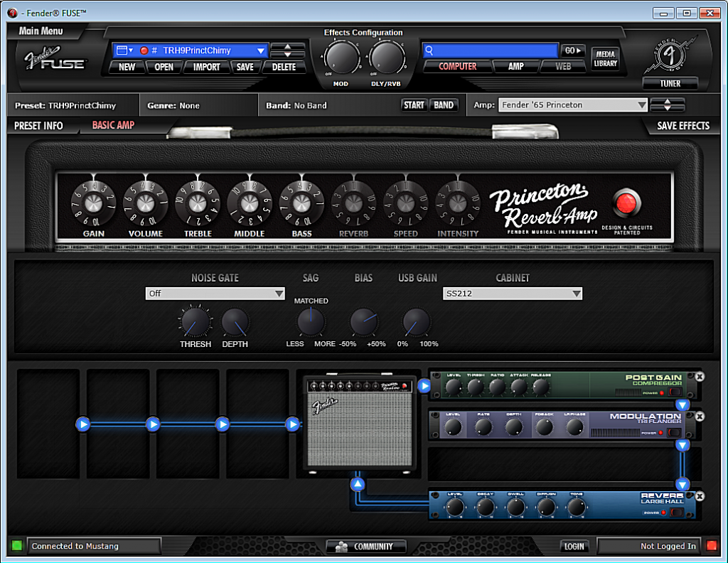Click the Community icon in status bar
Viewport: 728px width, 563px height.
click(x=365, y=547)
